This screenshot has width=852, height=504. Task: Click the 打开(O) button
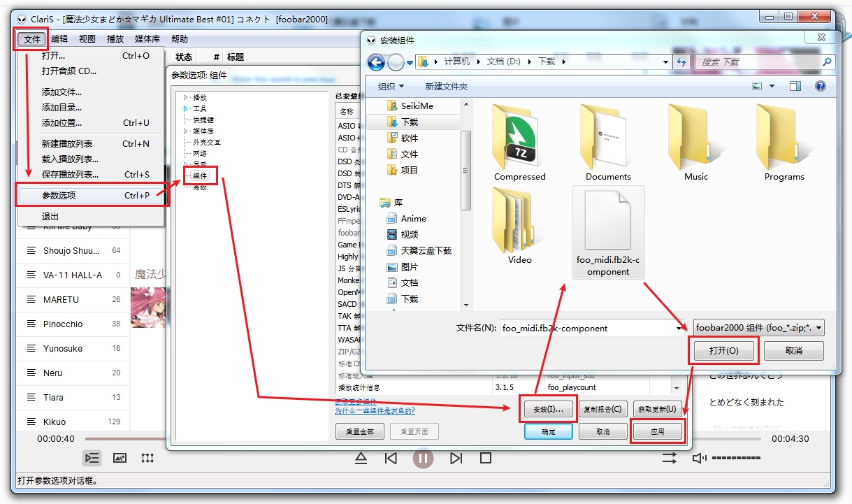pos(723,351)
